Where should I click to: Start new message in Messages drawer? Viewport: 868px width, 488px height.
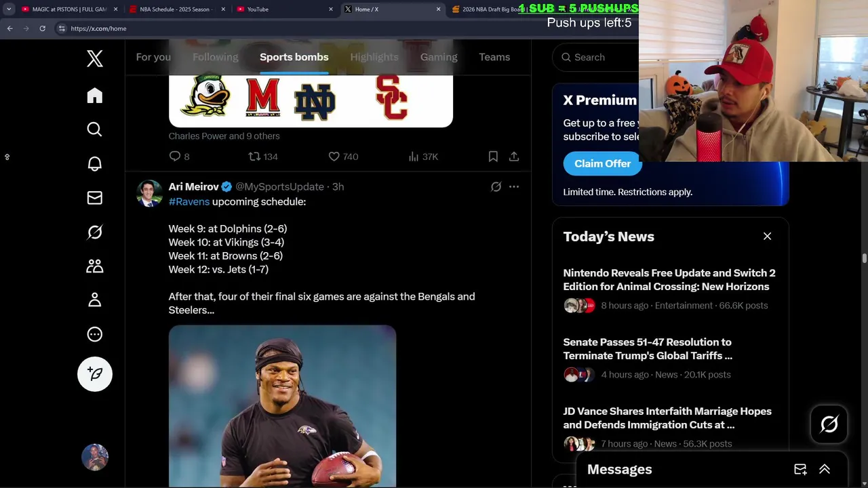800,469
